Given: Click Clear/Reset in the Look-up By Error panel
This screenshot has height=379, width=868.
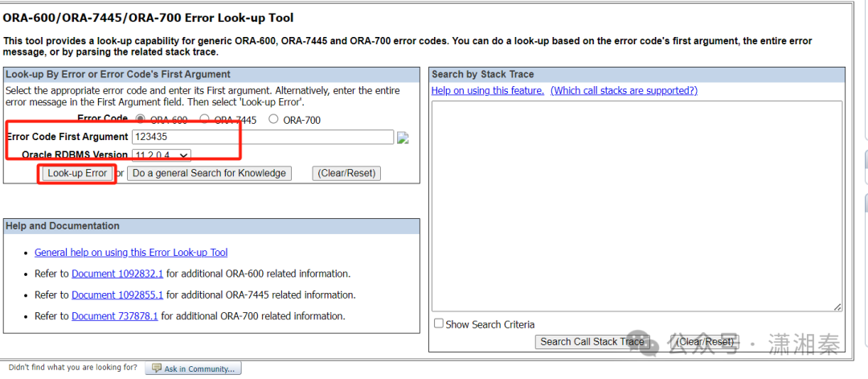Looking at the screenshot, I should tap(346, 173).
